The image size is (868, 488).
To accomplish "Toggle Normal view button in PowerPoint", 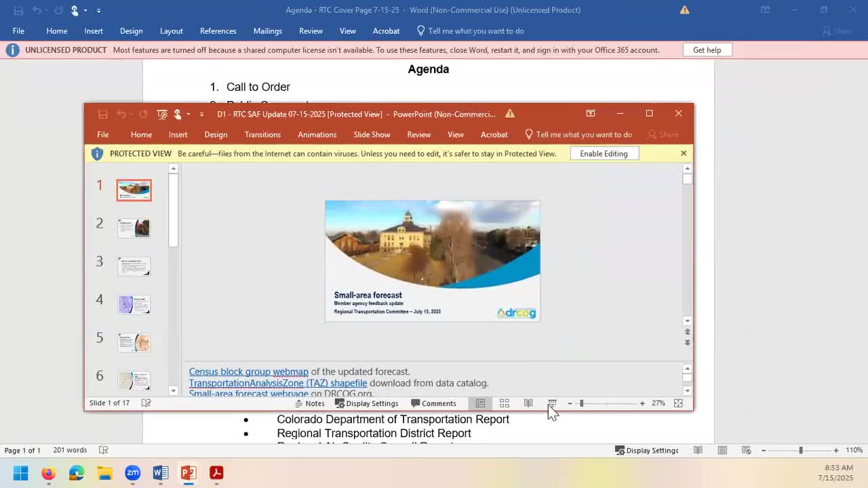I will pyautogui.click(x=480, y=403).
